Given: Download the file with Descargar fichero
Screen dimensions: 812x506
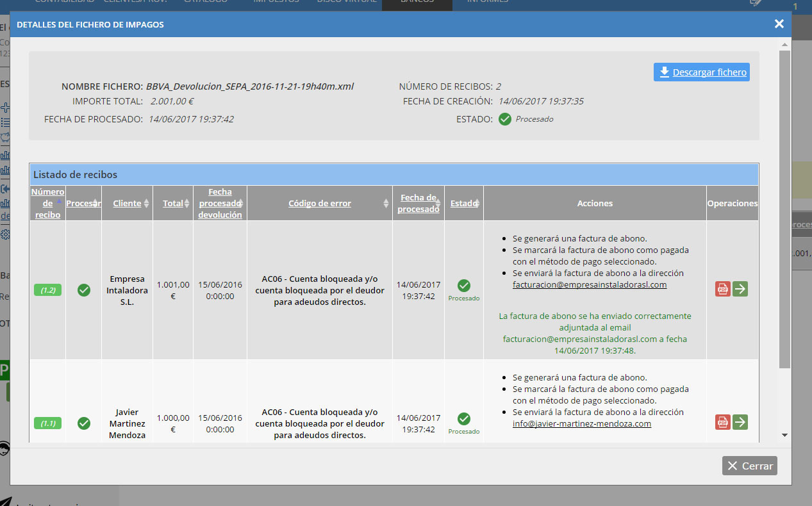Looking at the screenshot, I should 702,72.
